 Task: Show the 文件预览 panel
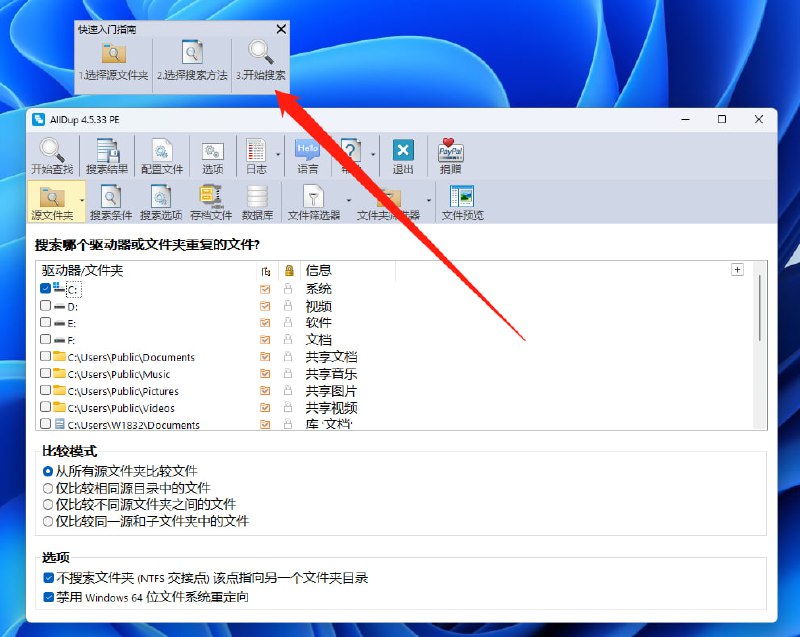coord(462,198)
